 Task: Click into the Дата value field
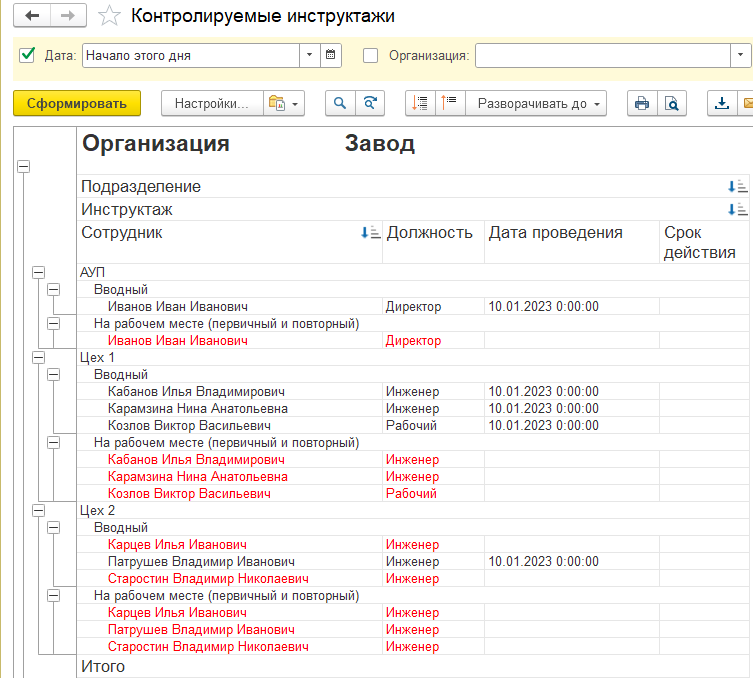click(191, 55)
